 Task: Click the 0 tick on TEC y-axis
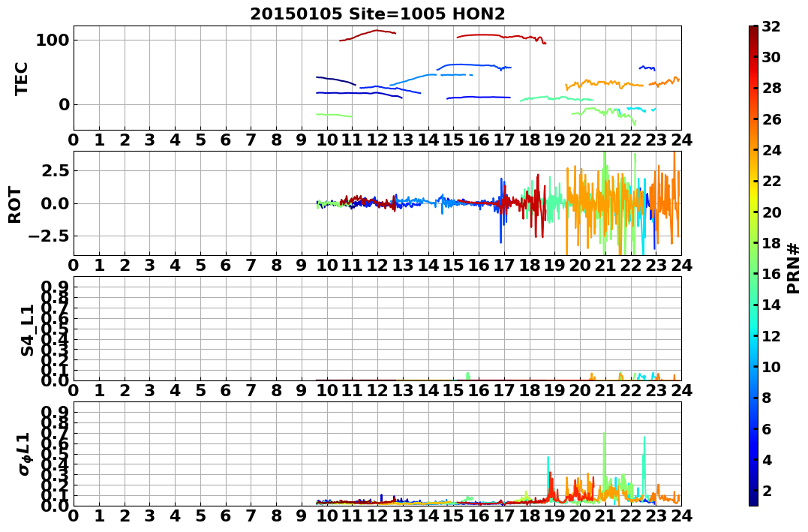(x=64, y=104)
